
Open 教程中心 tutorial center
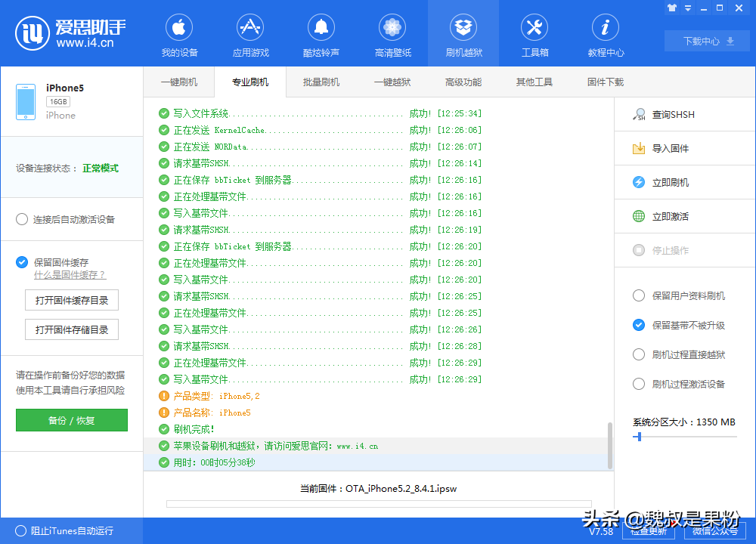click(606, 36)
